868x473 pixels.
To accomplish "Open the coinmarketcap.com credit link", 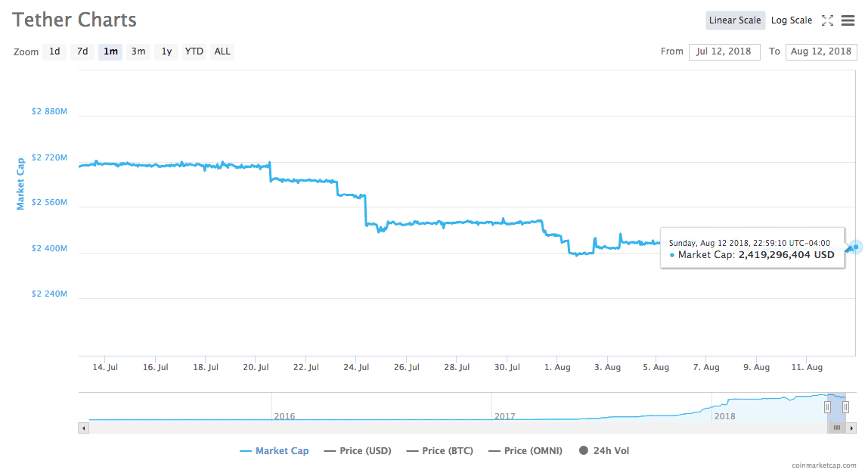I will tap(824, 465).
